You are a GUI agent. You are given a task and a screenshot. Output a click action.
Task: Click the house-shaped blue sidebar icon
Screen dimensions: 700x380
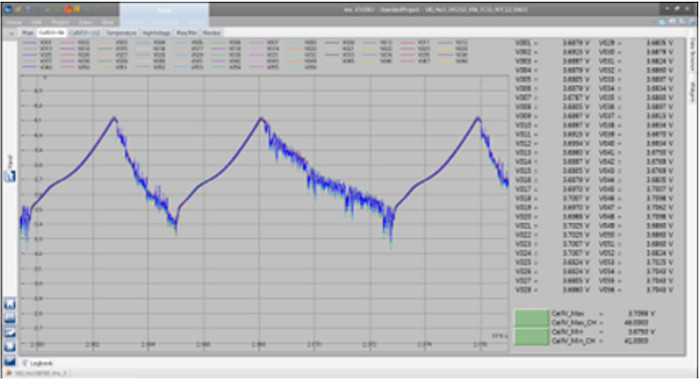pyautogui.click(x=10, y=304)
